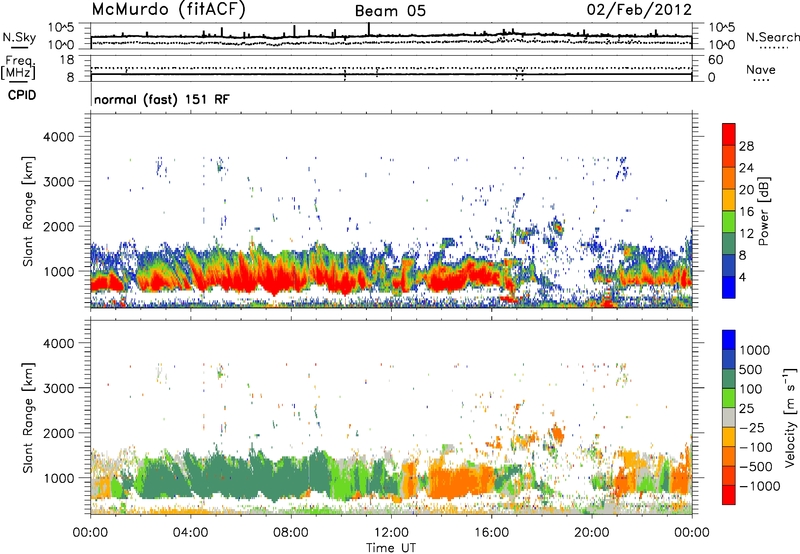Viewport: 800px width, 554px height.
Task: Click the '-25' label on Velocity colorbar
Action: 752,427
